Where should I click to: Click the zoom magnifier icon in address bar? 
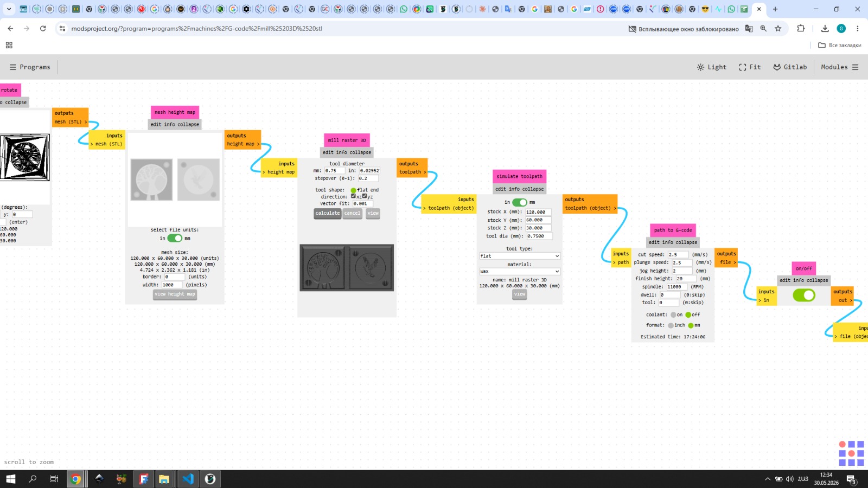[763, 28]
